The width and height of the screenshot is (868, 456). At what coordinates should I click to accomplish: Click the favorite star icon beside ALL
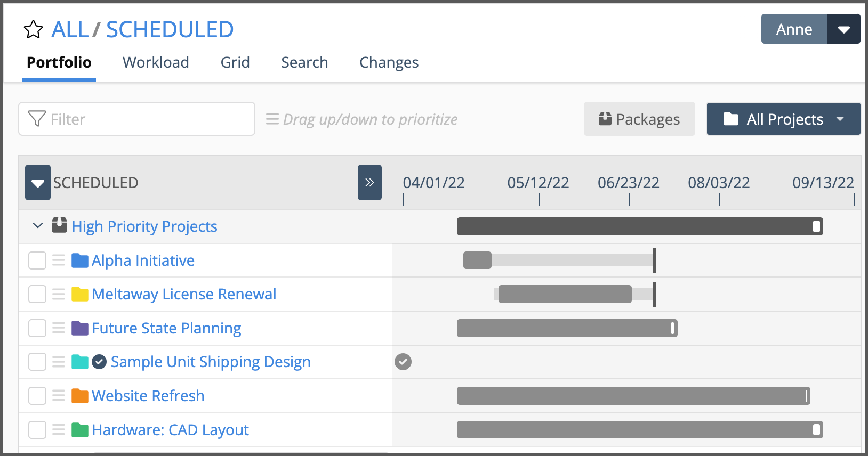click(x=33, y=30)
